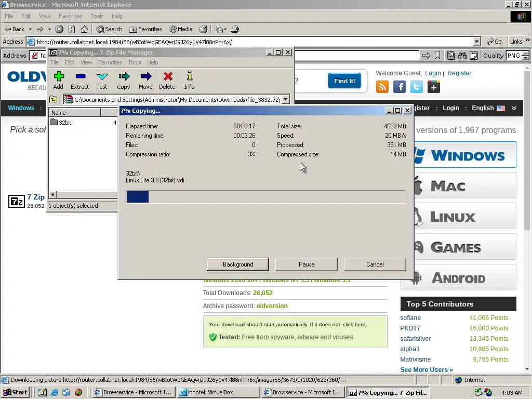Open the English language selector
This screenshot has height=399, width=532.
coord(488,108)
